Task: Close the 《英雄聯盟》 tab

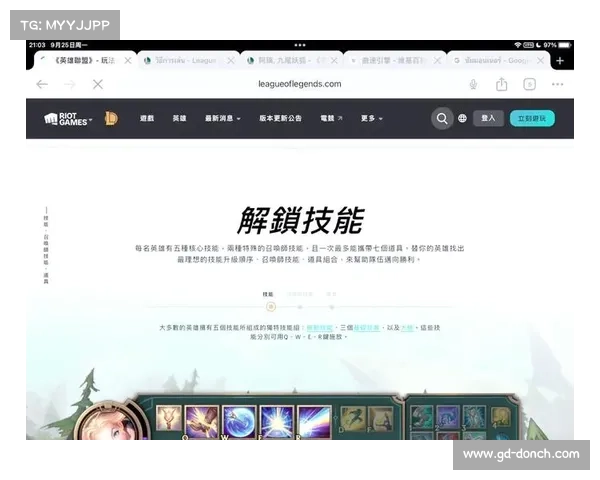Action: [x=128, y=60]
